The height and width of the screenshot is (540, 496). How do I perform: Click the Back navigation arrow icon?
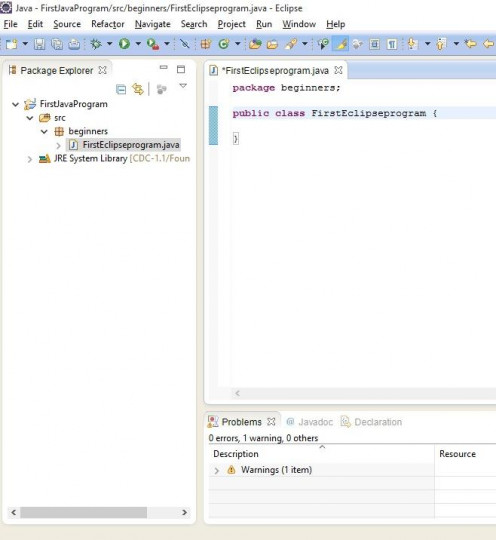click(x=488, y=44)
